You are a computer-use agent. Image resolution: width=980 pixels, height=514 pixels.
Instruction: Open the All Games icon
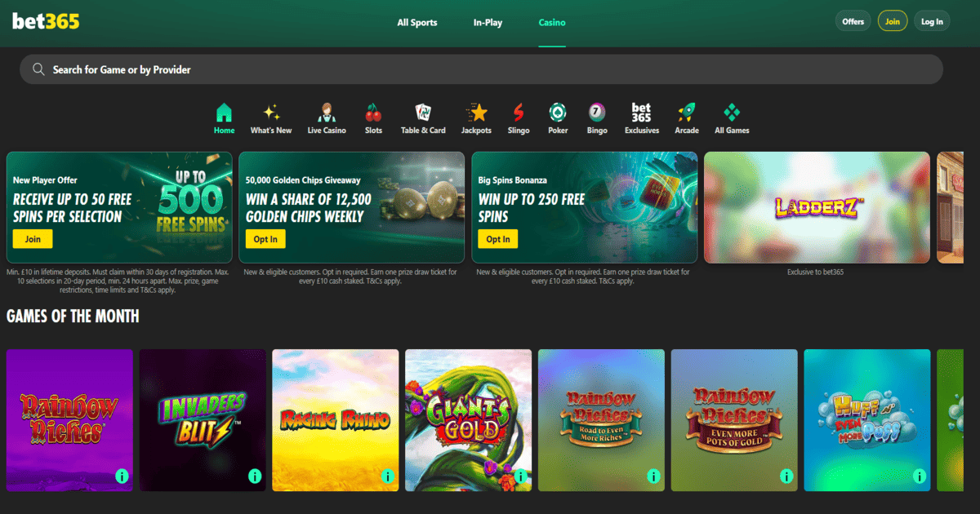(732, 113)
